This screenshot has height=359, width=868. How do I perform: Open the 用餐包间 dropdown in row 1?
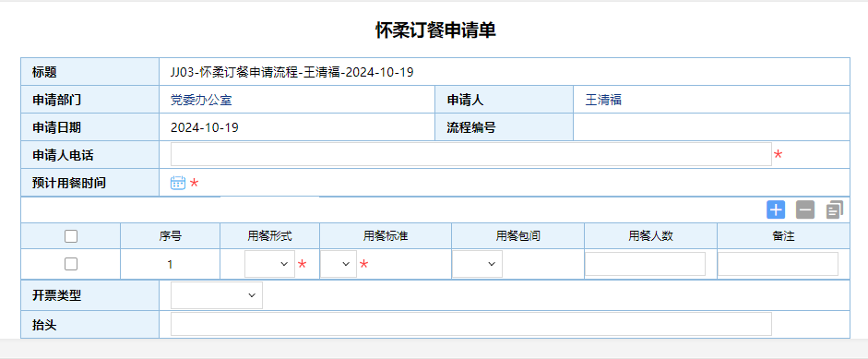tap(478, 264)
